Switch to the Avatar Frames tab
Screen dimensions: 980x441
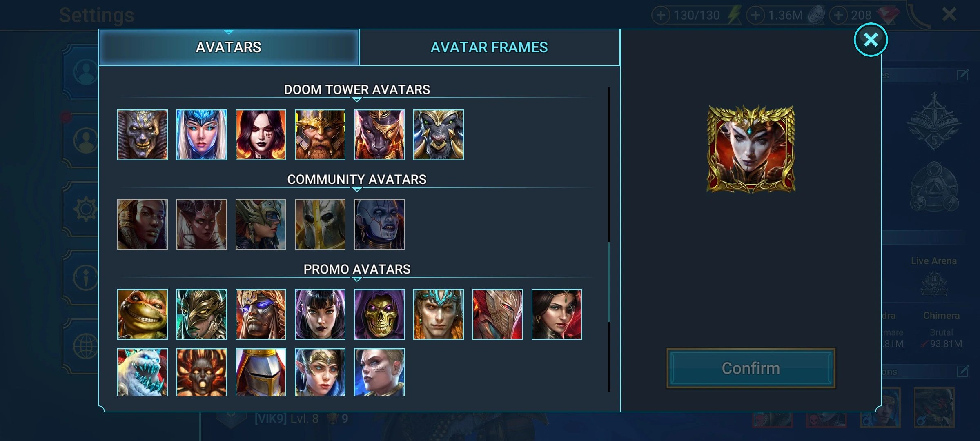489,47
